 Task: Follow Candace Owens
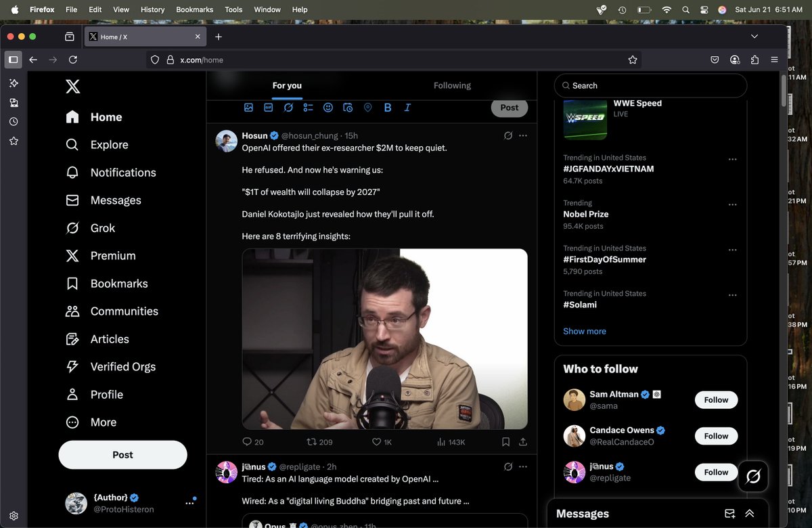point(716,436)
